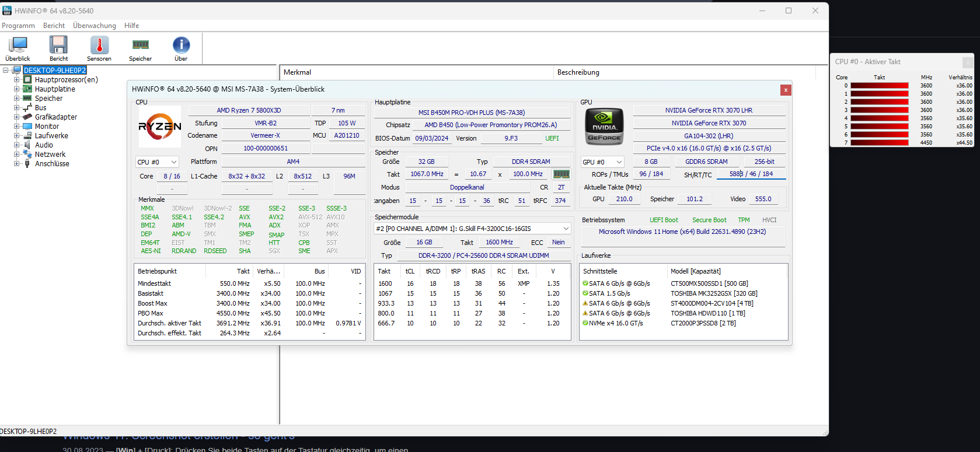Click the Ryzen CPU logo
980x452 pixels.
click(x=160, y=126)
